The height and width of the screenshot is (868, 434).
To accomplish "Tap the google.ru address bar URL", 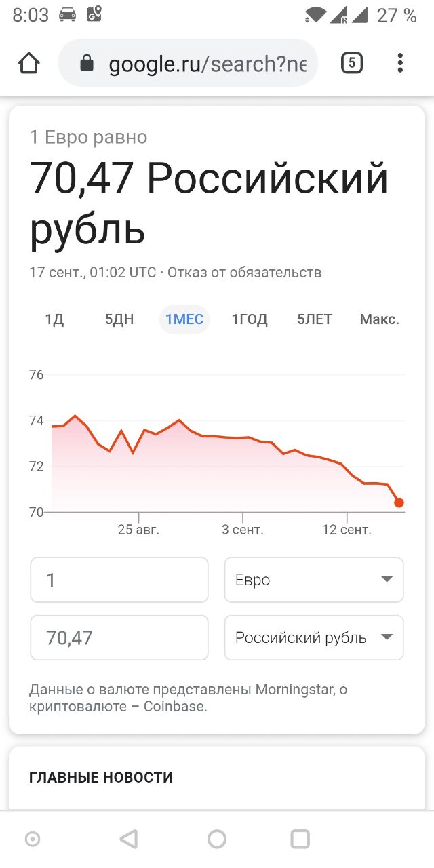I will [208, 64].
